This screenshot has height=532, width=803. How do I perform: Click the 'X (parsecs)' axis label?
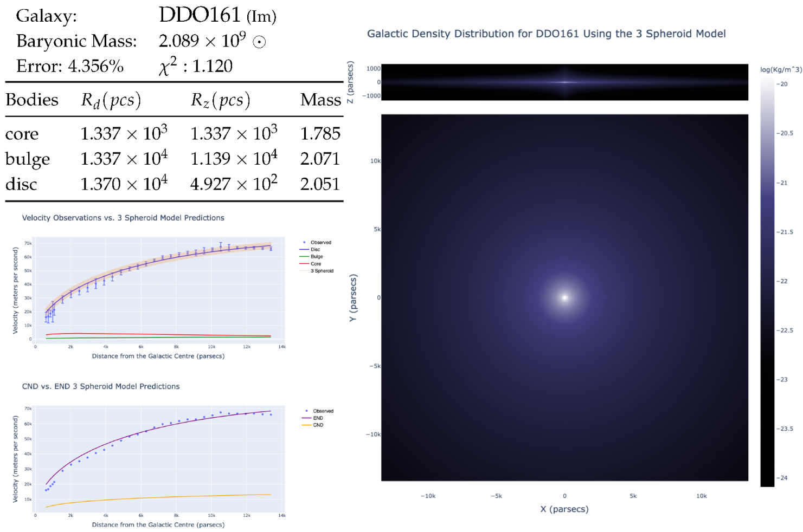(x=564, y=509)
